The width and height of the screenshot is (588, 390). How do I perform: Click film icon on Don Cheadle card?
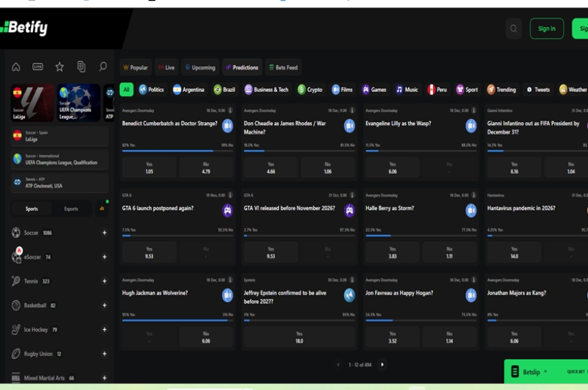point(349,126)
